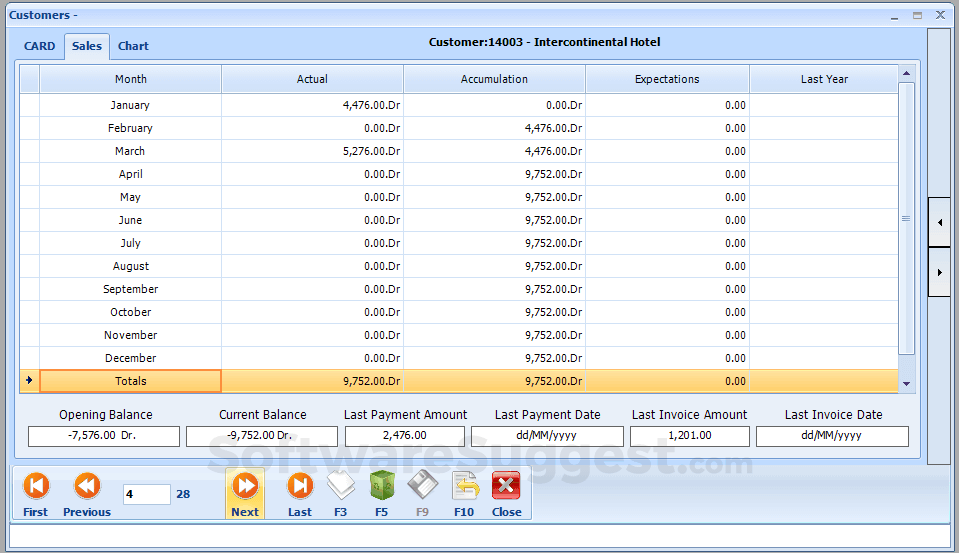Image resolution: width=959 pixels, height=553 pixels.
Task: Collapse side panel with left arrow
Action: [939, 222]
